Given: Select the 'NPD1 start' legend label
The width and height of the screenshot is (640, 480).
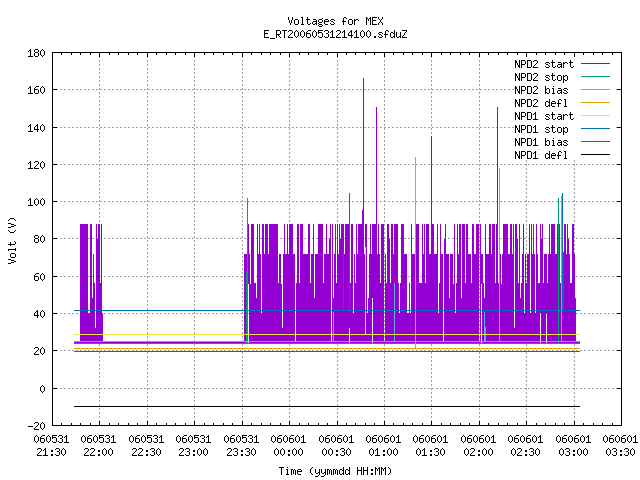Looking at the screenshot, I should (544, 116).
